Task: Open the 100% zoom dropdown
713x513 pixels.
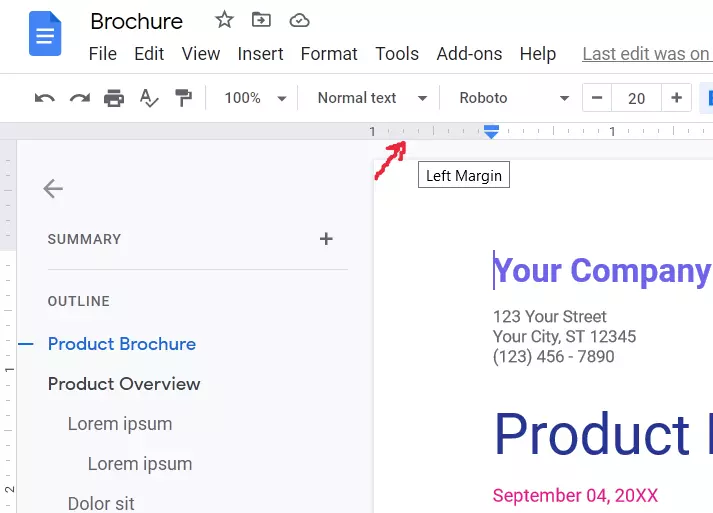Action: (255, 98)
